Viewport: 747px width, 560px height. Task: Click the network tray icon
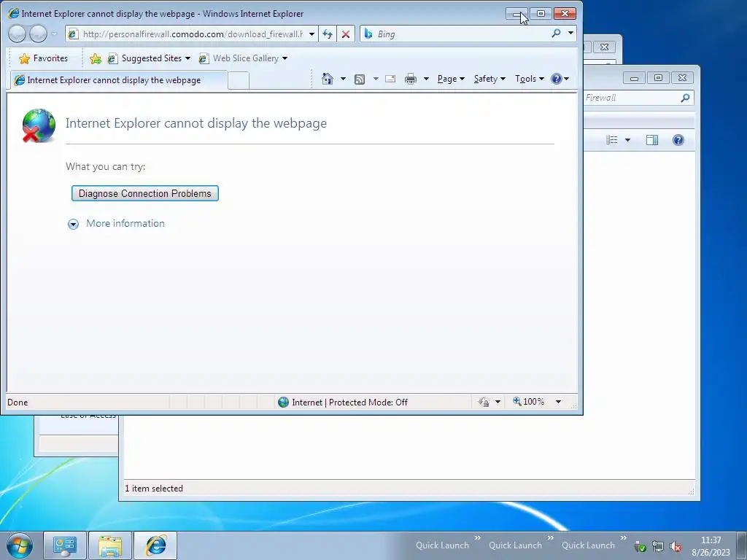point(658,547)
